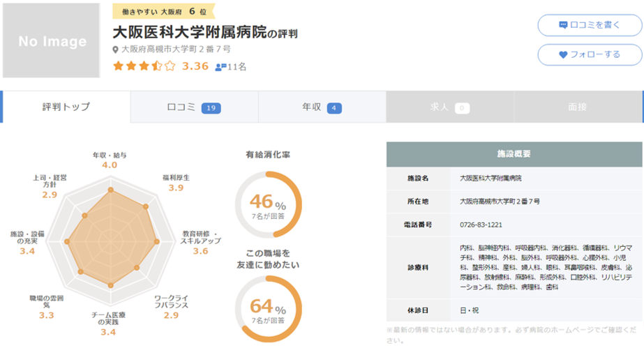The image size is (644, 348).
Task: Click the facility name value in table
Action: 491,178
